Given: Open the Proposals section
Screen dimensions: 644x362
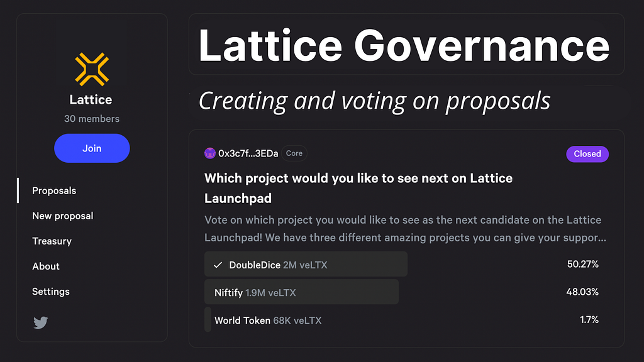Looking at the screenshot, I should coord(54,190).
